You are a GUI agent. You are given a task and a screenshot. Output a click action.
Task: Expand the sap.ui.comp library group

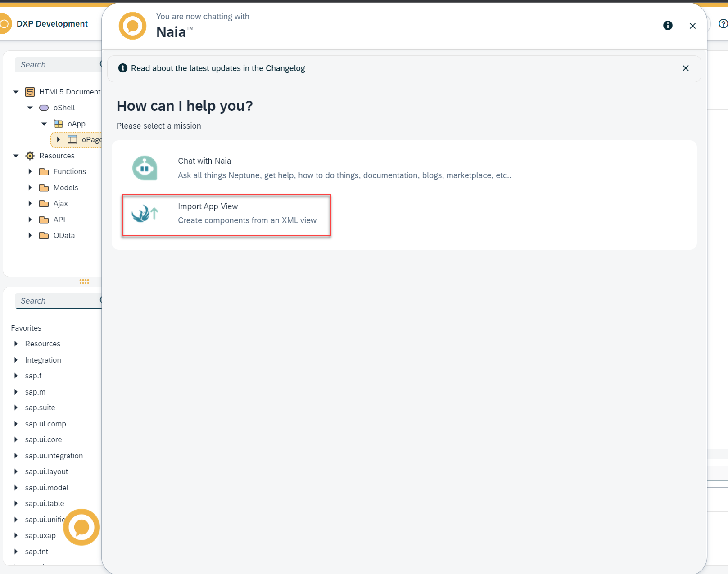click(x=16, y=424)
